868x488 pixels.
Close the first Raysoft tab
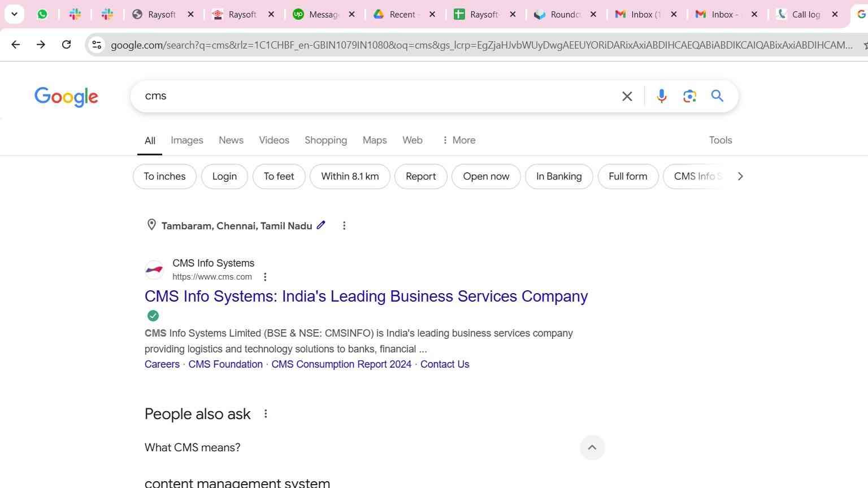point(190,14)
